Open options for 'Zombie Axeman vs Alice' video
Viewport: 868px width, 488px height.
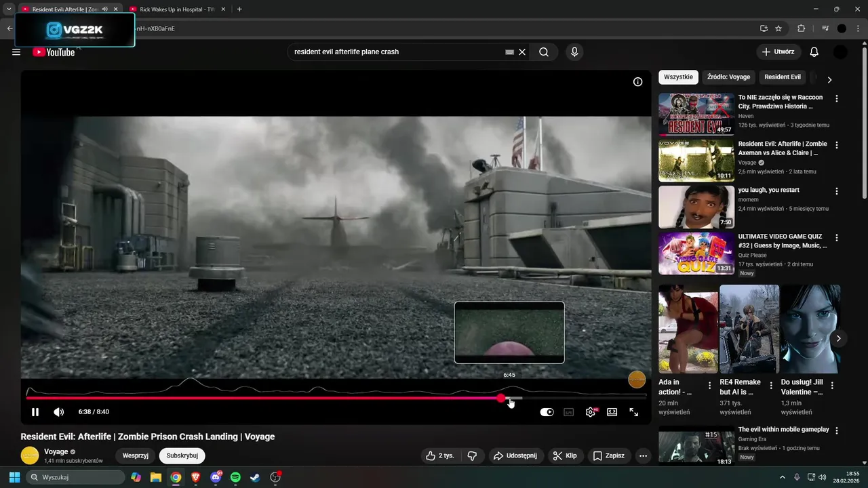(x=837, y=145)
